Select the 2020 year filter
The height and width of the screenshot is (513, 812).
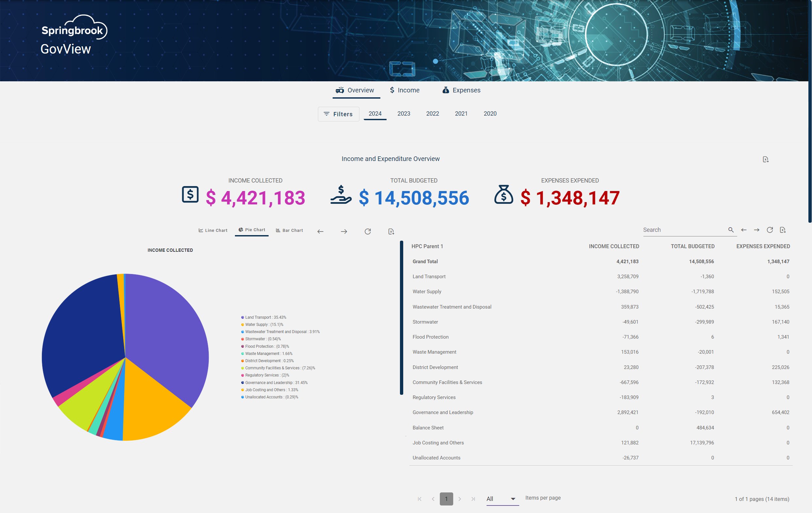click(x=489, y=114)
